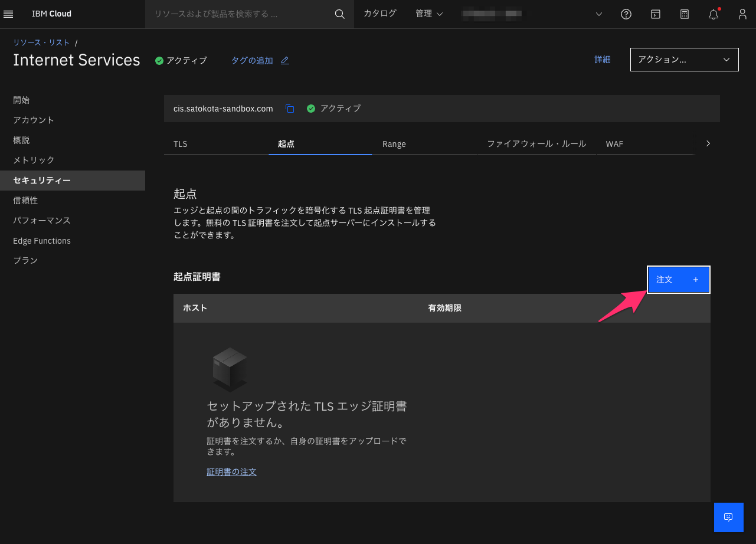Click the Internet Services page title

pyautogui.click(x=77, y=60)
